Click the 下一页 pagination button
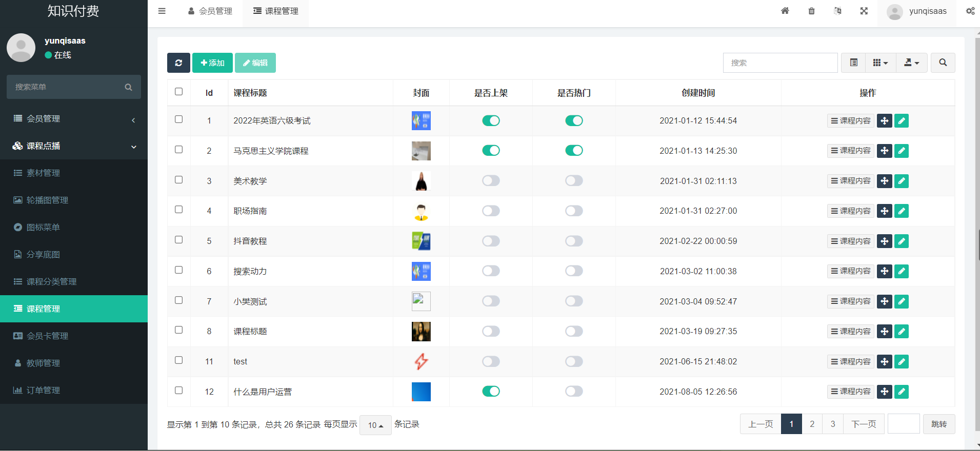 (864, 424)
